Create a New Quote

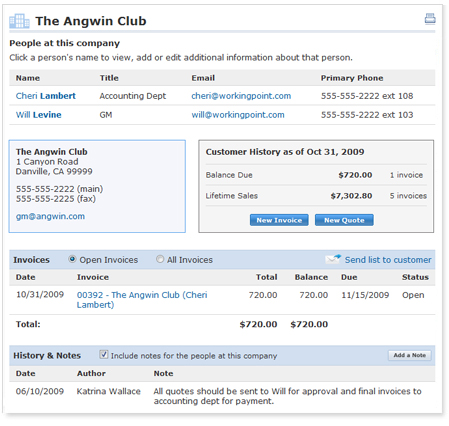coord(344,220)
